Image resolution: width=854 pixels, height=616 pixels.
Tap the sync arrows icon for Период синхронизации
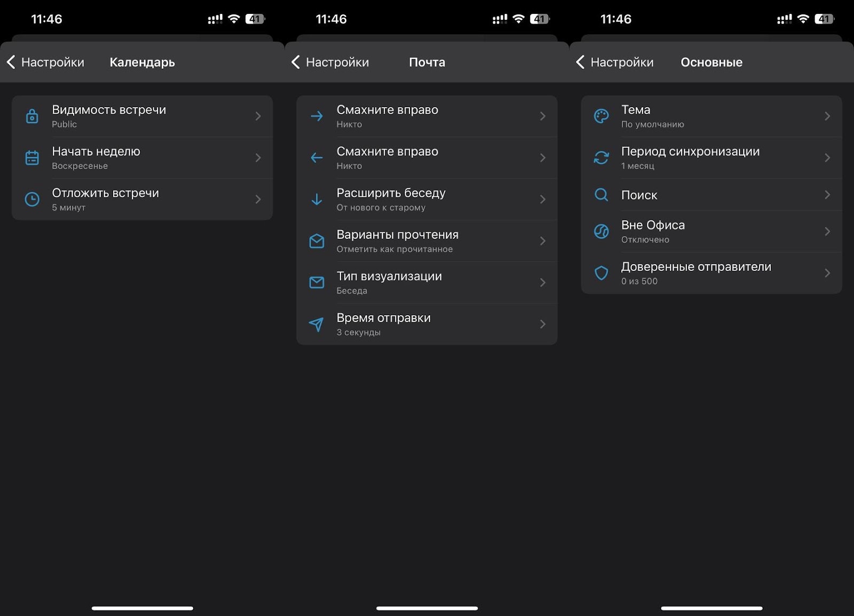coord(602,158)
